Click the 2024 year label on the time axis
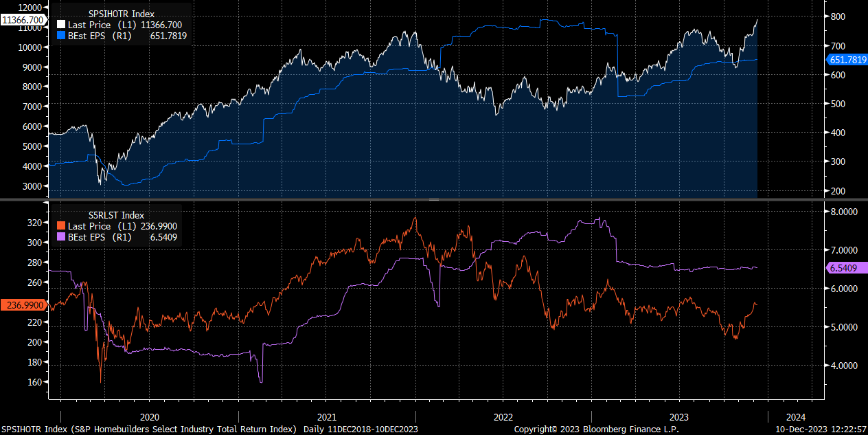Screen dimensions: 868x435 (x=795, y=417)
